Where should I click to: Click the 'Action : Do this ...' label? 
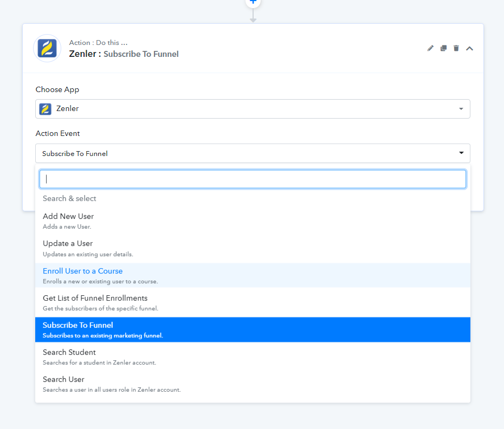tap(98, 42)
